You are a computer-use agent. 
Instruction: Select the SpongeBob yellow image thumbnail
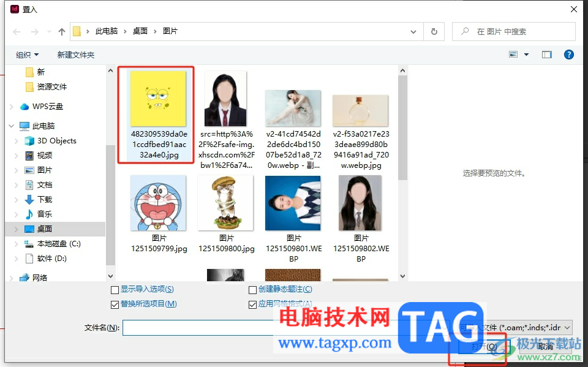158,99
